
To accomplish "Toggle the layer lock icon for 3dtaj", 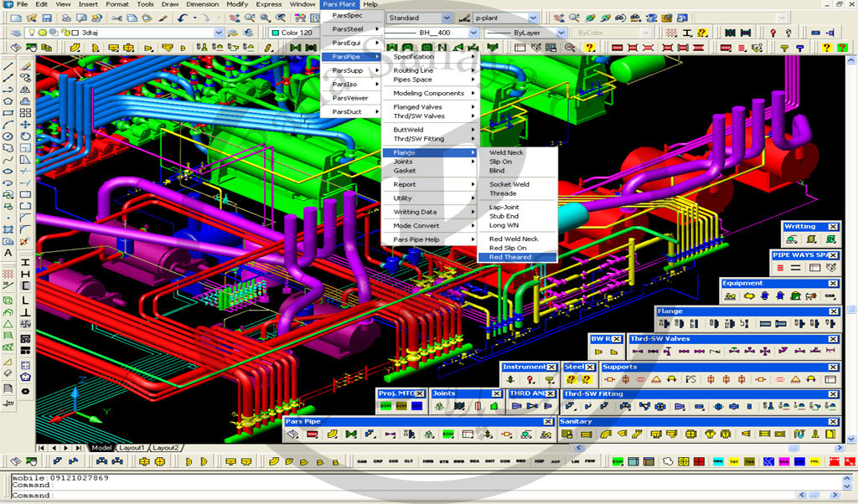I will [66, 33].
